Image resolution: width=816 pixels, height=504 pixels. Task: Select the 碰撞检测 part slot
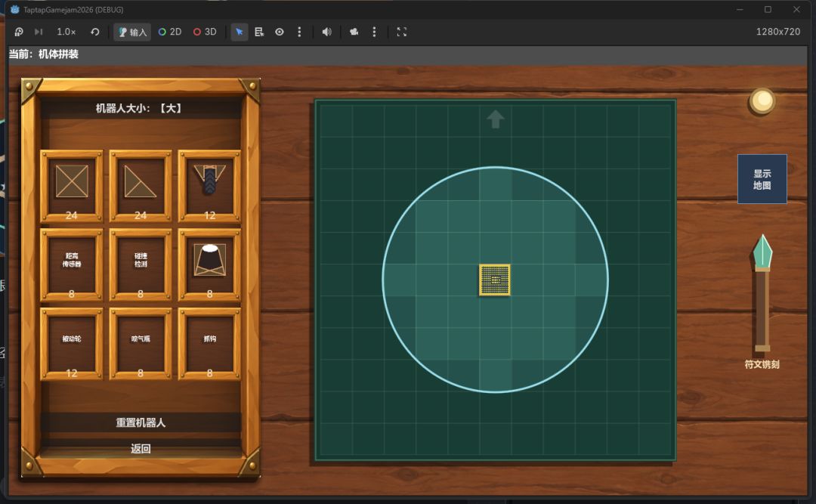pos(141,264)
